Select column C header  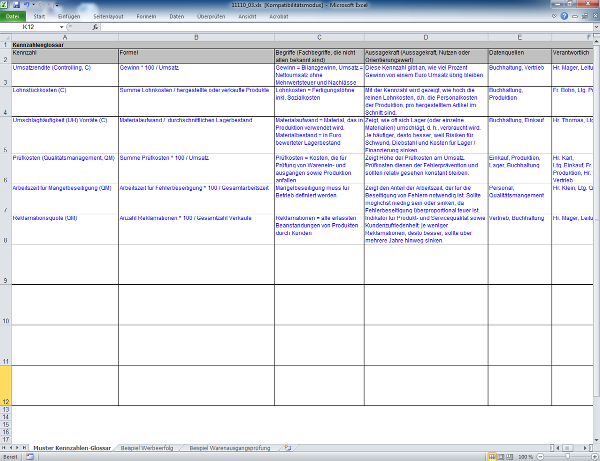click(x=317, y=36)
